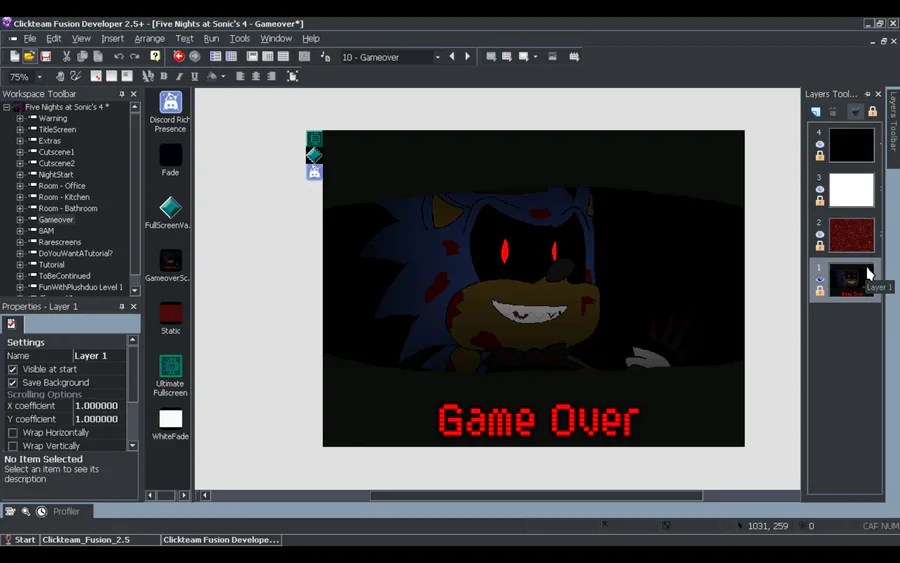Open the Tools menu

[240, 38]
